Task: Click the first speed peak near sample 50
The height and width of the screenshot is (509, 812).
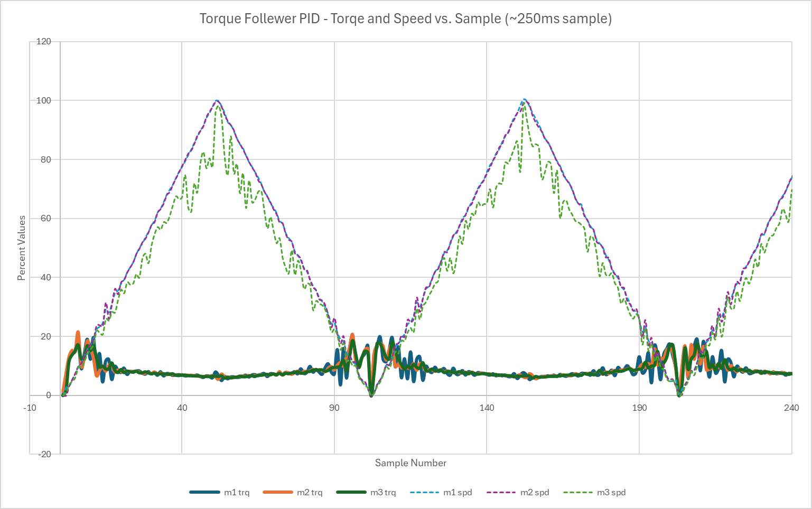Action: coord(217,101)
